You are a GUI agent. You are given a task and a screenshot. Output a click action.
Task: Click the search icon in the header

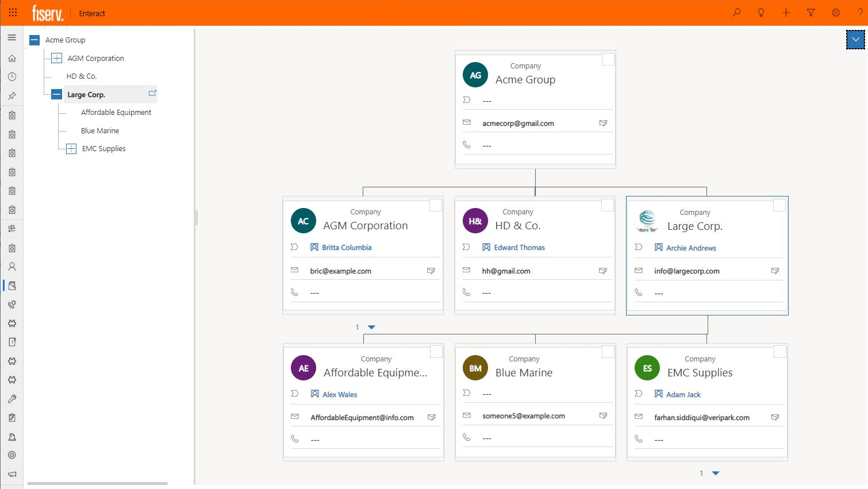click(736, 12)
